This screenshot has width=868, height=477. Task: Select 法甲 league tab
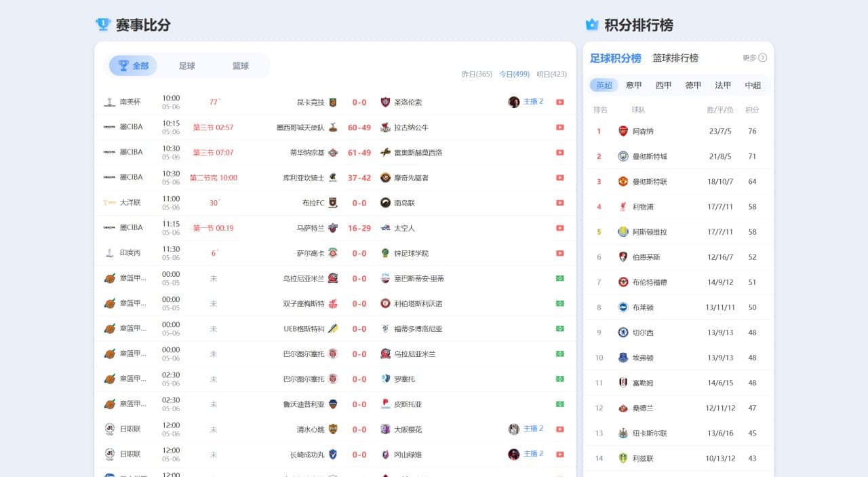click(723, 85)
